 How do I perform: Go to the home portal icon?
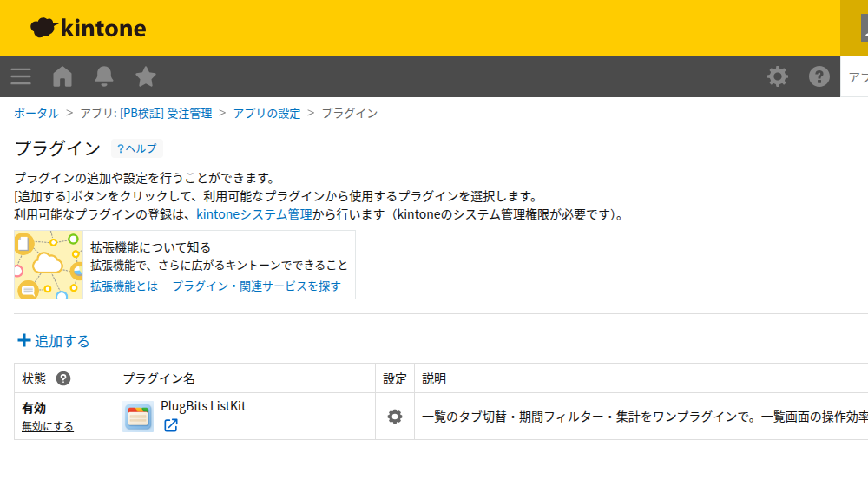tap(62, 76)
